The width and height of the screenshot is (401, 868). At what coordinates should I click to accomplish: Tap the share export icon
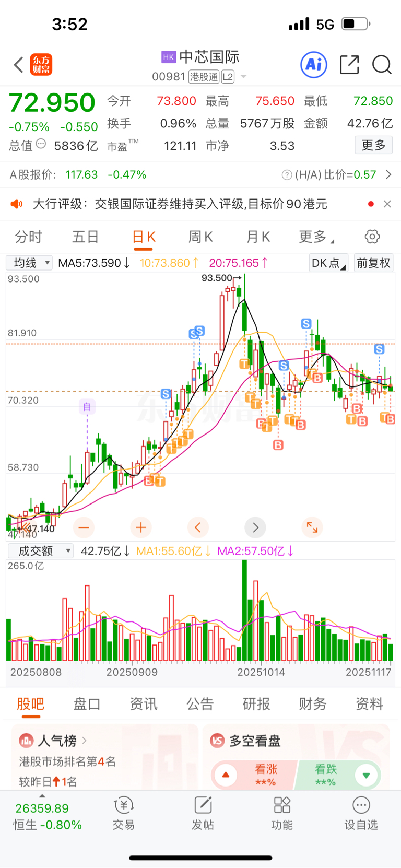[x=349, y=65]
